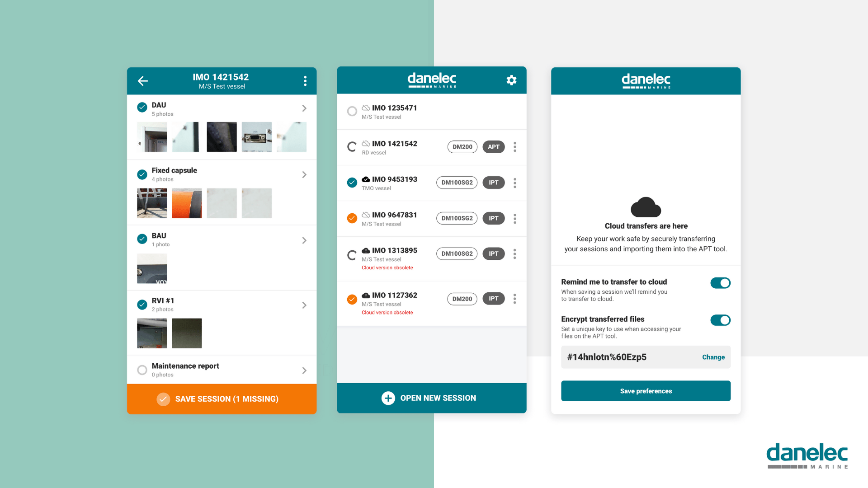868x488 pixels.
Task: Click the back arrow icon on IMO 1421542 screen
Action: click(x=143, y=80)
